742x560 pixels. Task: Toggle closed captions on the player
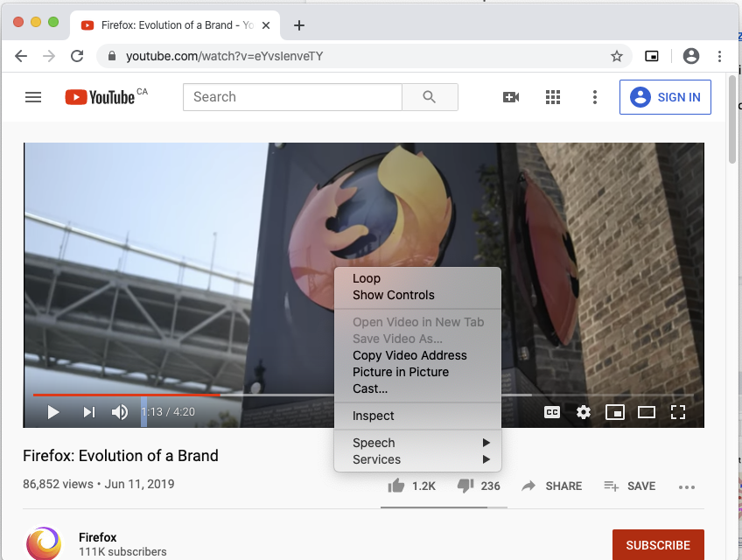(x=552, y=412)
